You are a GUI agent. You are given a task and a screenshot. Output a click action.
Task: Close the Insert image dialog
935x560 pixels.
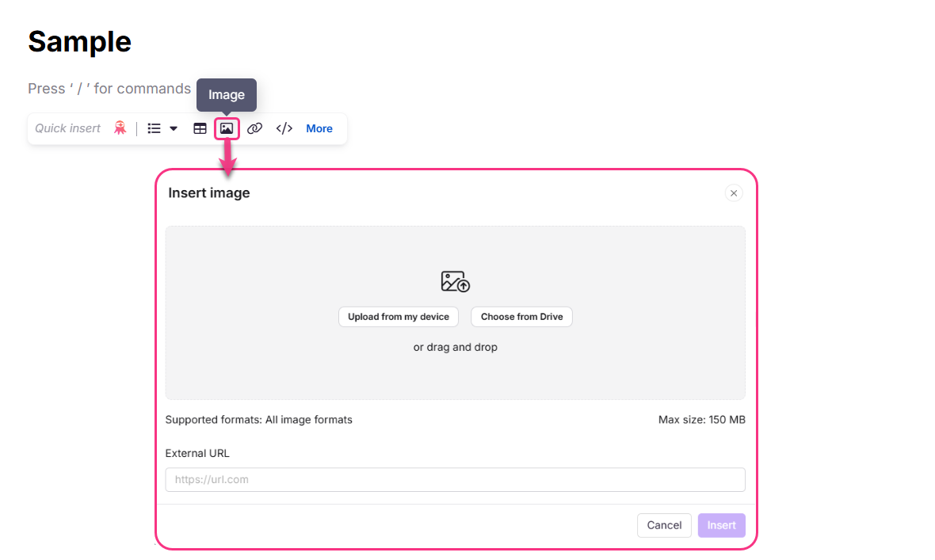click(733, 192)
